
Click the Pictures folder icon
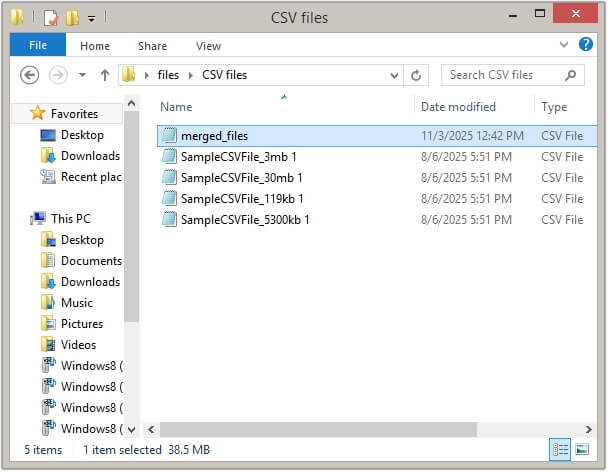[x=48, y=323]
